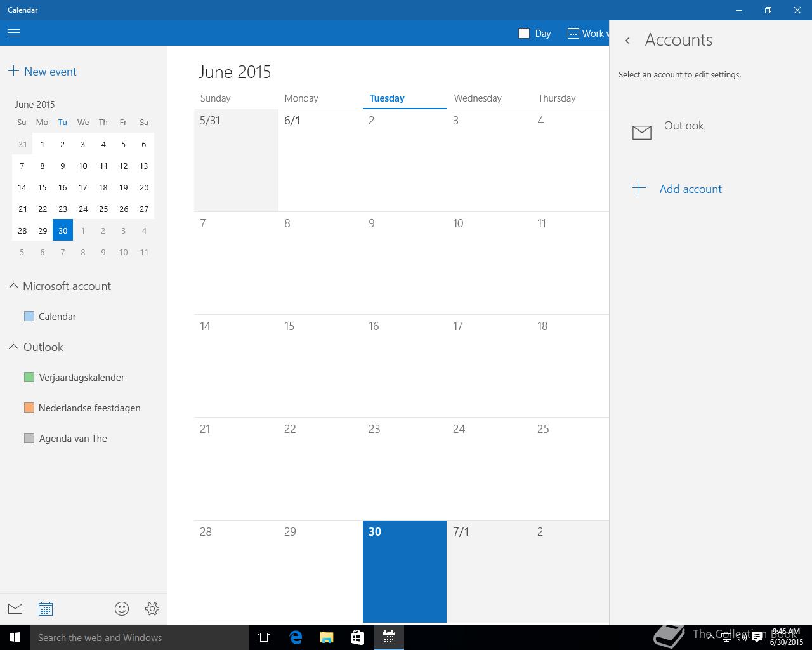This screenshot has height=650, width=812.
Task: Collapse the Outlook calendars section
Action: pos(13,347)
